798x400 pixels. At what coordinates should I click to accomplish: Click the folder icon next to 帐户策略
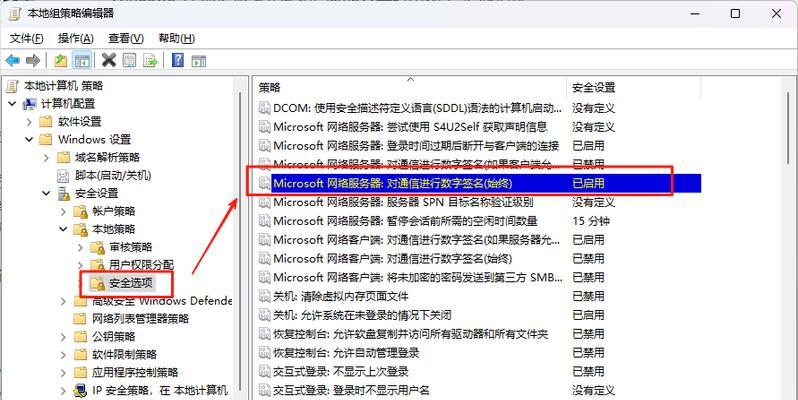[80, 211]
